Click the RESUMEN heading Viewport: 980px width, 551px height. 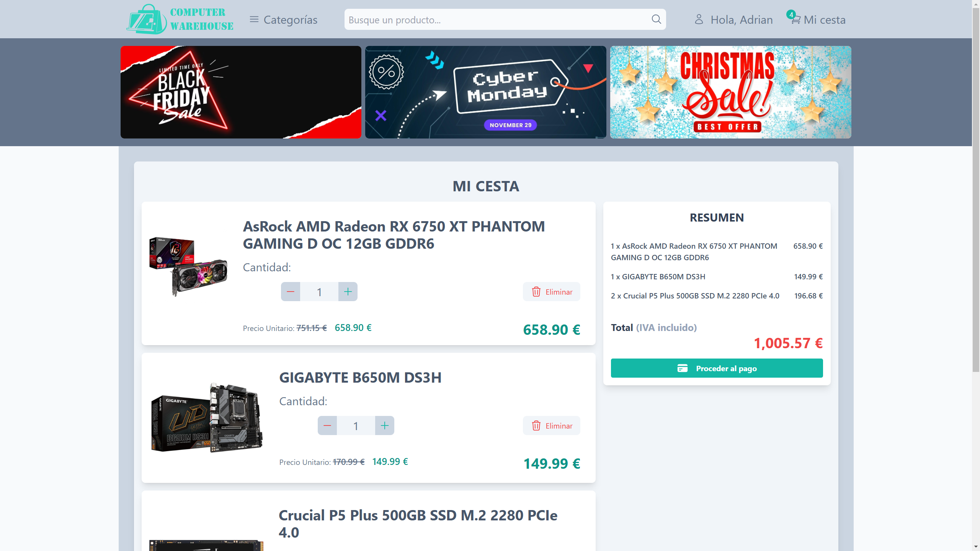click(x=717, y=218)
